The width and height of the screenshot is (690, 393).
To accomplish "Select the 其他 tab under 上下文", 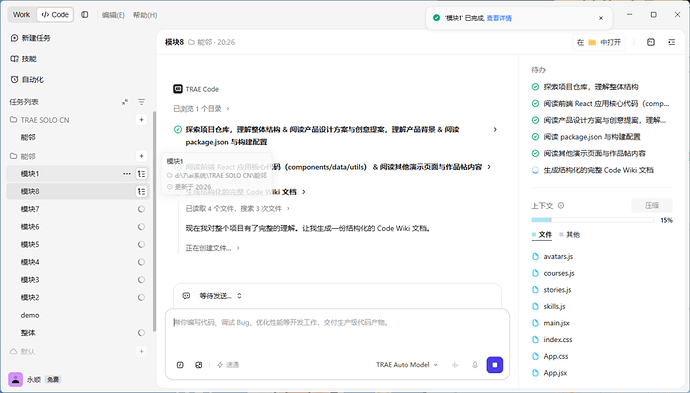I will [570, 235].
